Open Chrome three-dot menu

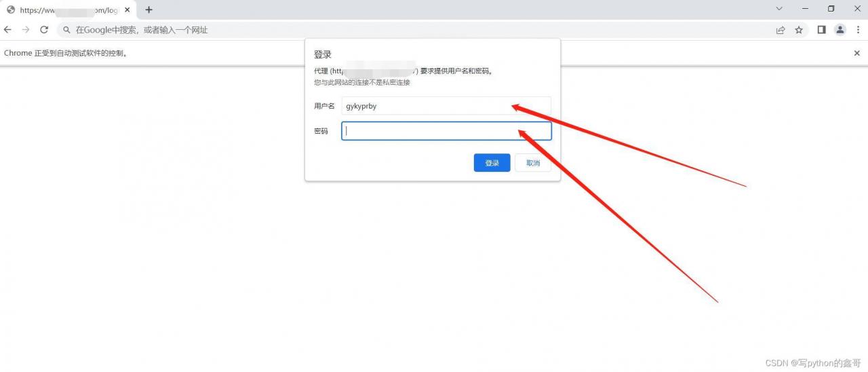[858, 30]
